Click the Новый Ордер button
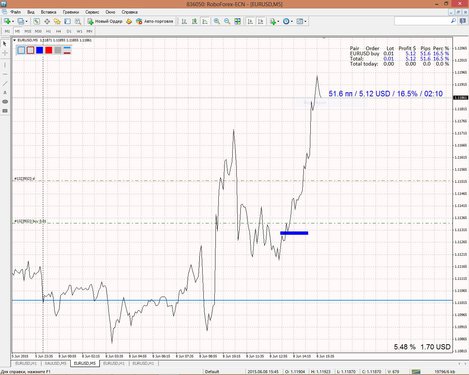Viewport: 469px width, 375px height. 105,21
